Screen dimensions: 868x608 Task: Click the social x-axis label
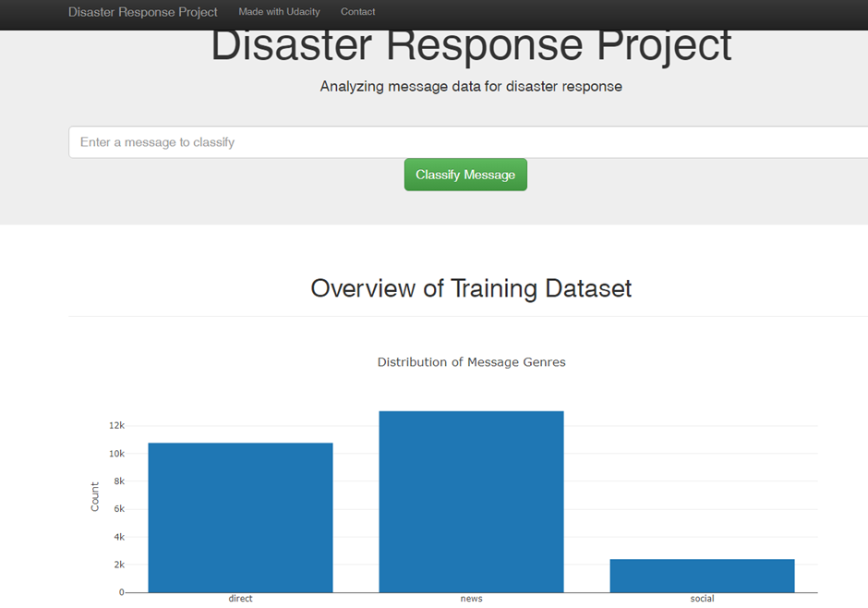point(702,598)
